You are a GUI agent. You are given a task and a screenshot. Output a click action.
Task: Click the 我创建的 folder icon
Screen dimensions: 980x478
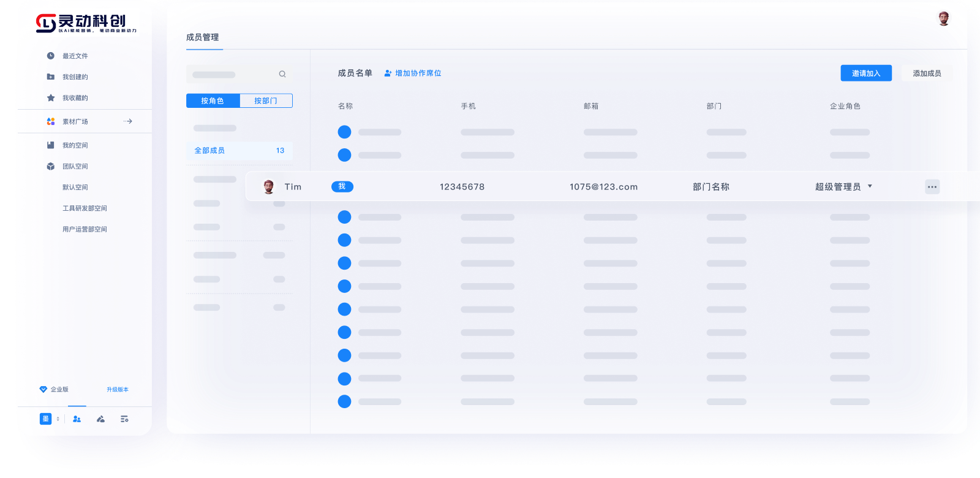coord(51,77)
